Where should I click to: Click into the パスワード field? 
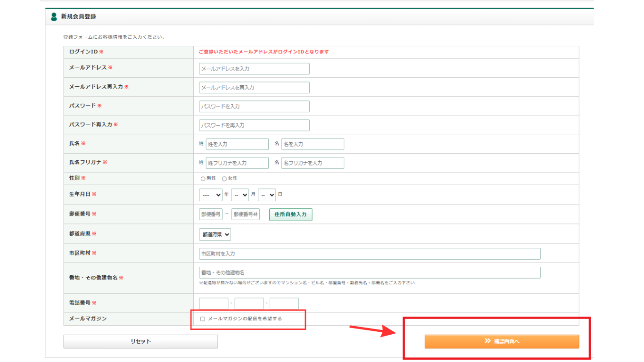[254, 107]
